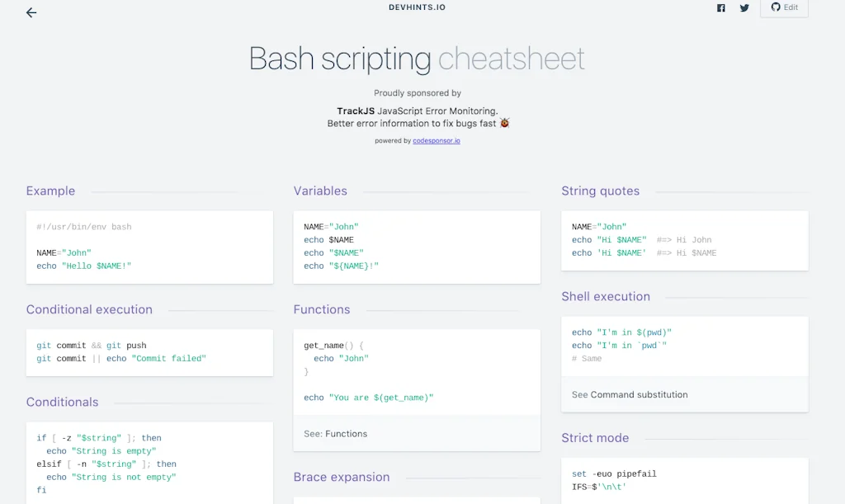Click the Shell execution heading
845x504 pixels.
click(606, 297)
